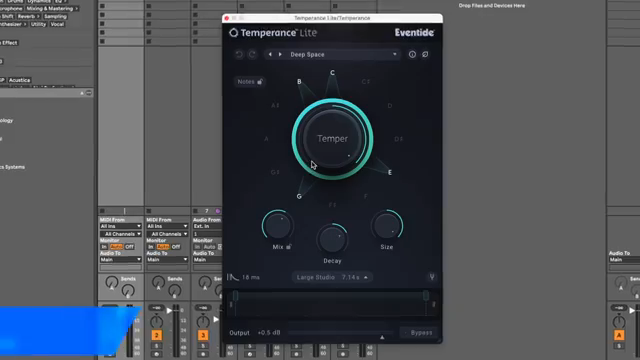This screenshot has width=640, height=360.
Task: Open third track Audio From Ext. In dropdown
Action: [207, 226]
